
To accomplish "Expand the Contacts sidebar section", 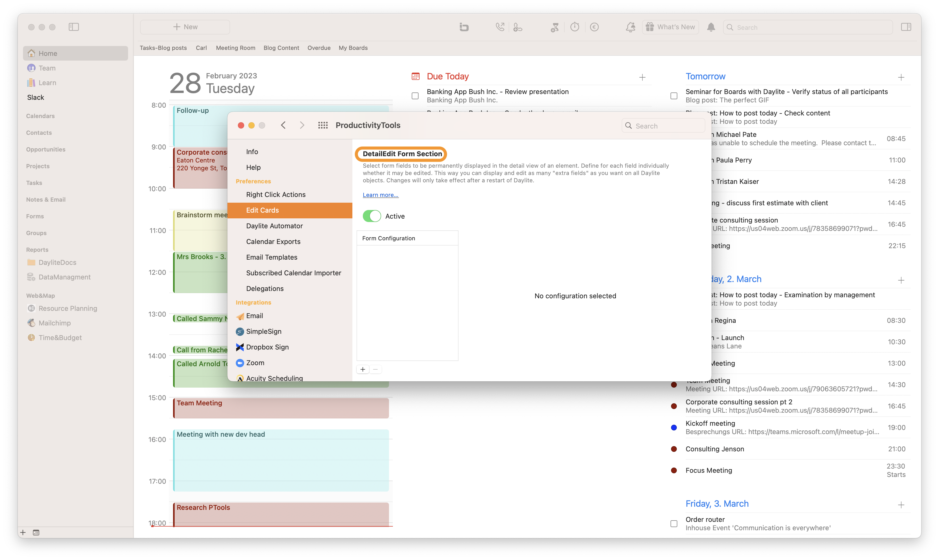I will click(x=39, y=133).
